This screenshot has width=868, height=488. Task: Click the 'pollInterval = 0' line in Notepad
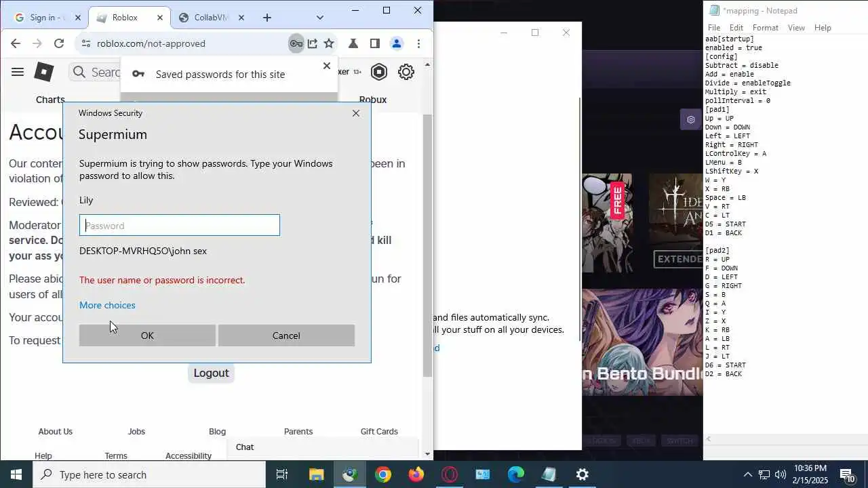pos(738,101)
